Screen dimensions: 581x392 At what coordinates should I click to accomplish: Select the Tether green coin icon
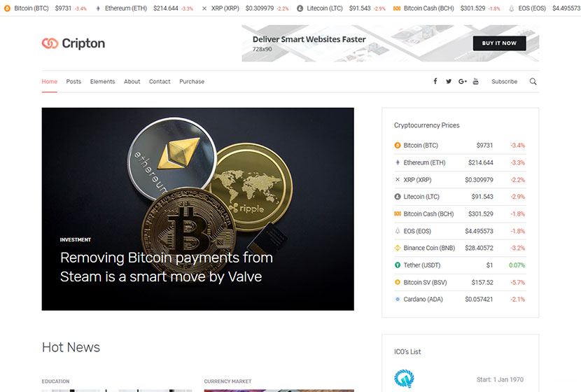coord(398,265)
